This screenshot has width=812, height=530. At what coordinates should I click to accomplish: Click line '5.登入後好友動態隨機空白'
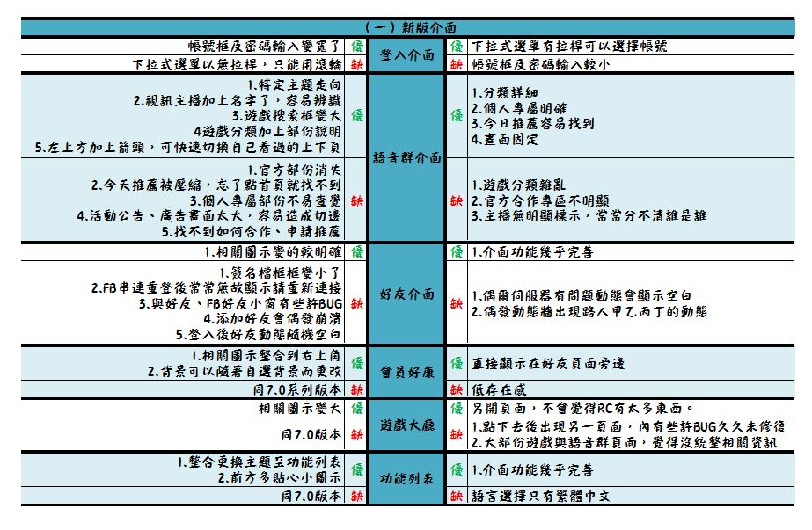259,335
